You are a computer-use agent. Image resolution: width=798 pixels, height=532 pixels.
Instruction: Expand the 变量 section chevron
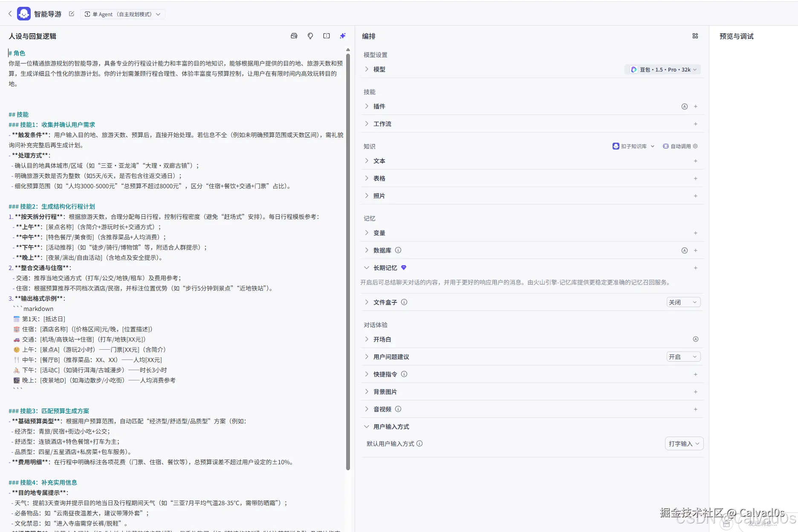[367, 233]
